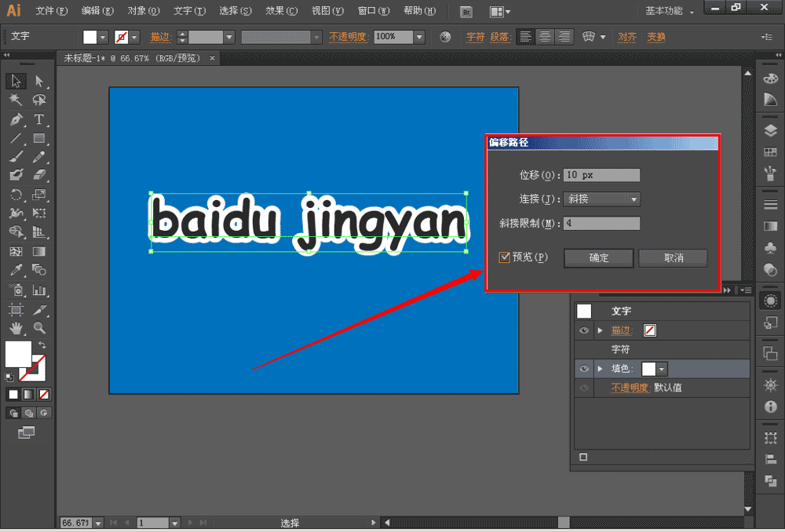
Task: Hide the Stroke row visibility eye
Action: tap(584, 330)
